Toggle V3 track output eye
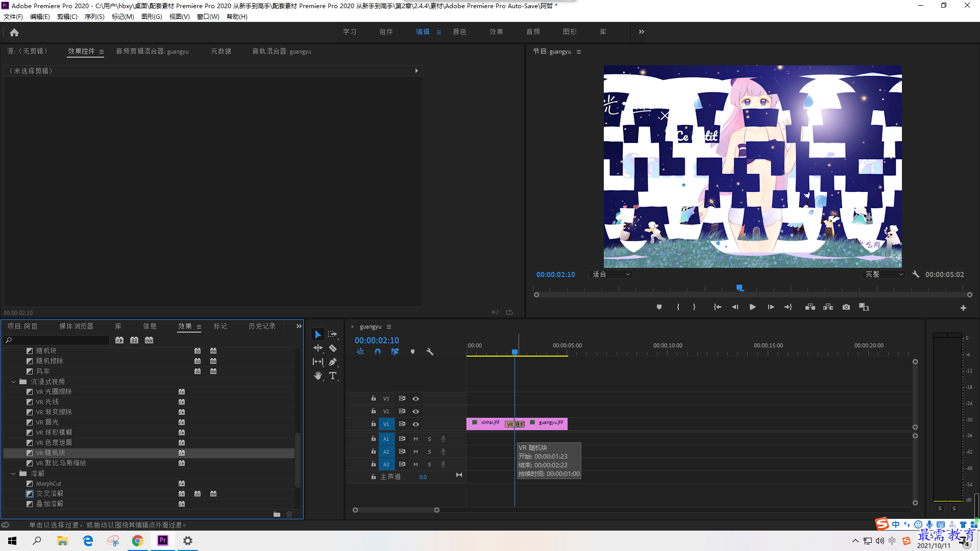The height and width of the screenshot is (551, 980). 416,398
